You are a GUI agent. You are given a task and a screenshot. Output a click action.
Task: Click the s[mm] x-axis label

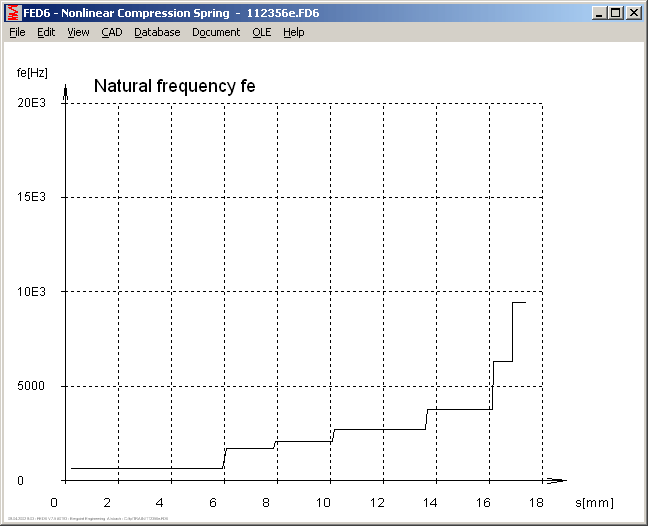[594, 502]
